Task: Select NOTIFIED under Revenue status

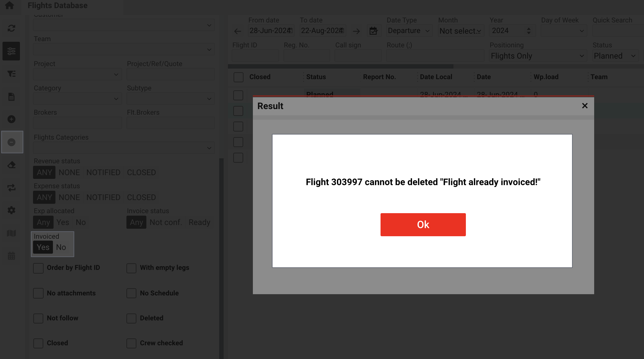Action: pyautogui.click(x=103, y=173)
